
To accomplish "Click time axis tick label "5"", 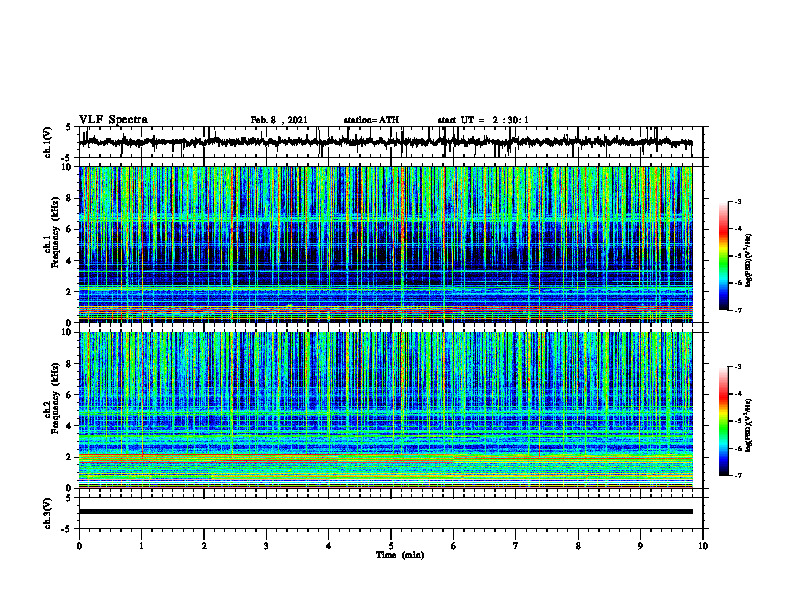I will pyautogui.click(x=391, y=546).
